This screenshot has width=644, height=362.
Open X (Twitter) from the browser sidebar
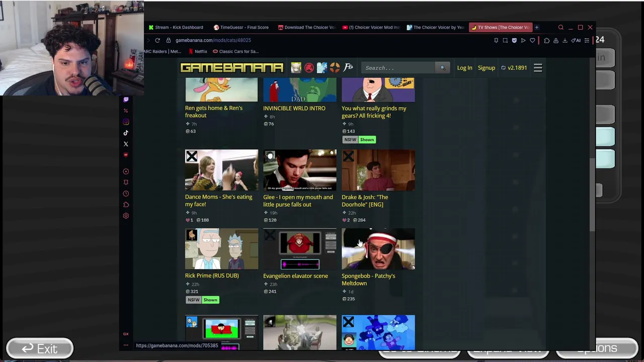point(126,144)
